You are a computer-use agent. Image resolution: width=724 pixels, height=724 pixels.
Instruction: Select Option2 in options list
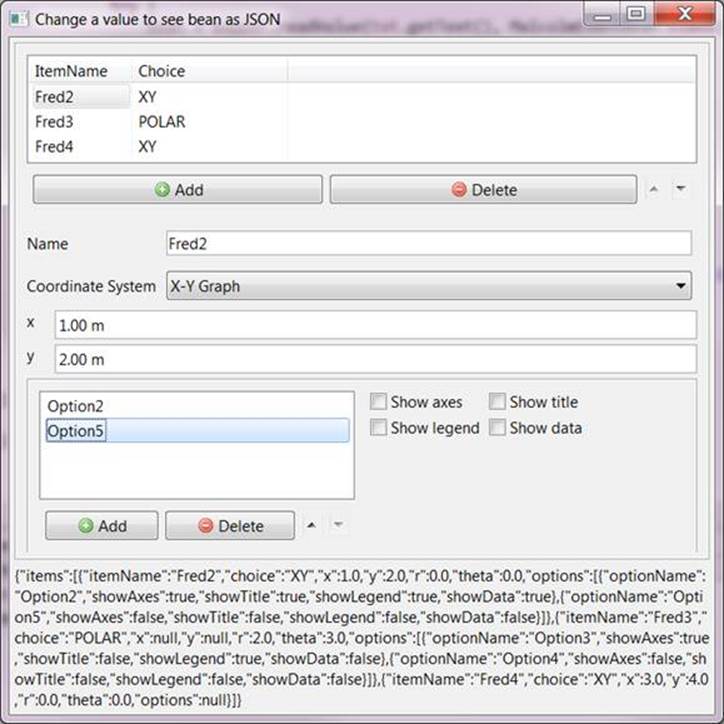click(x=197, y=406)
